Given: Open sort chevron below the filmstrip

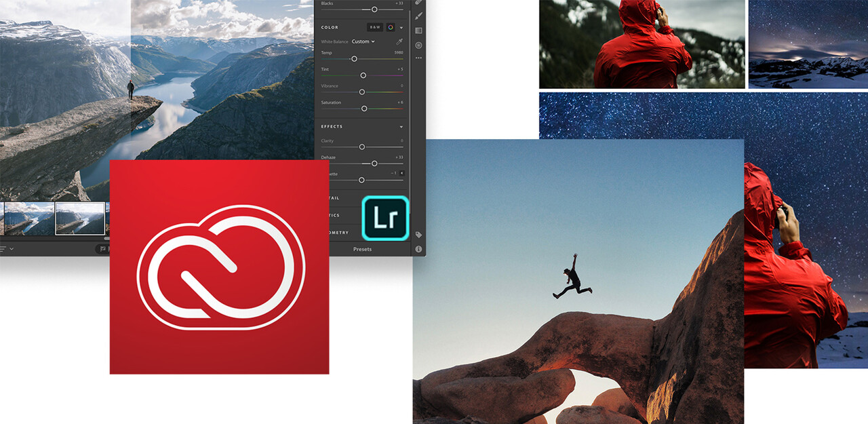Looking at the screenshot, I should point(12,249).
